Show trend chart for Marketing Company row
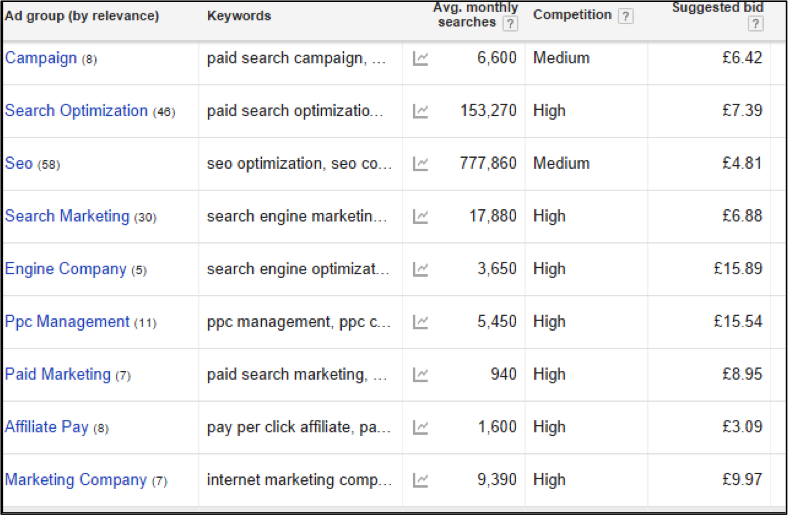This screenshot has height=515, width=788. (x=420, y=480)
